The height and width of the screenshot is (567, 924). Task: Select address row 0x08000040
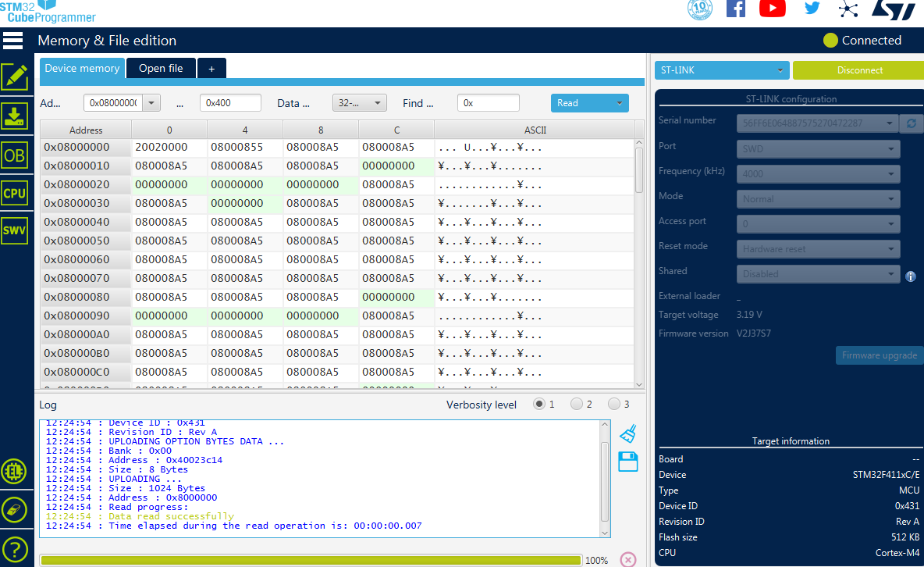[x=86, y=223]
